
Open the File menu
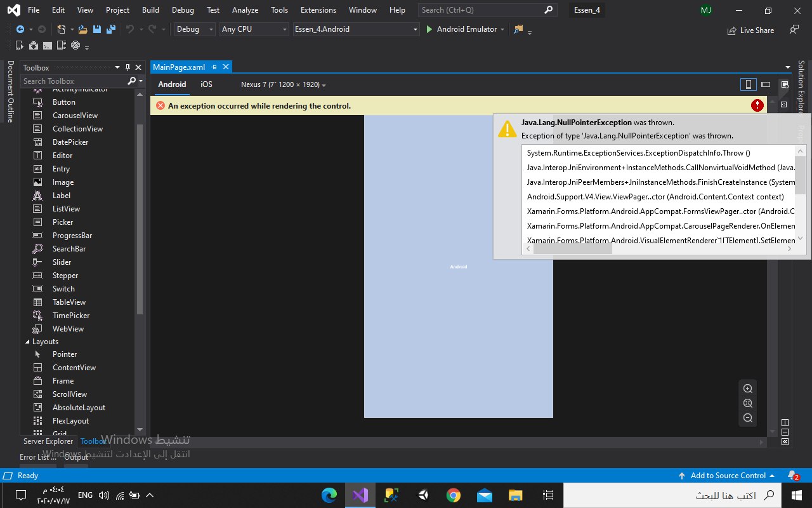(x=34, y=10)
